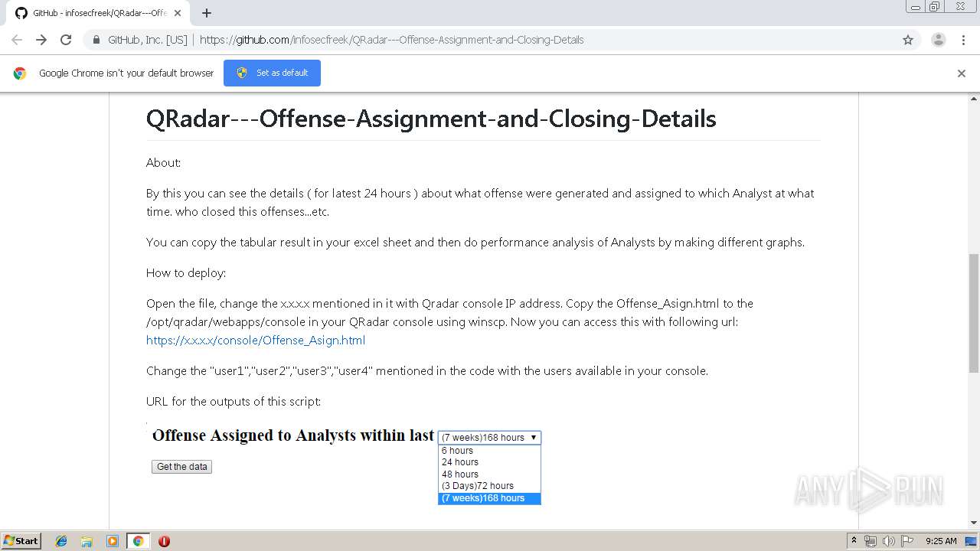Open the Windows Start menu
The width and height of the screenshot is (980, 551).
[x=21, y=541]
